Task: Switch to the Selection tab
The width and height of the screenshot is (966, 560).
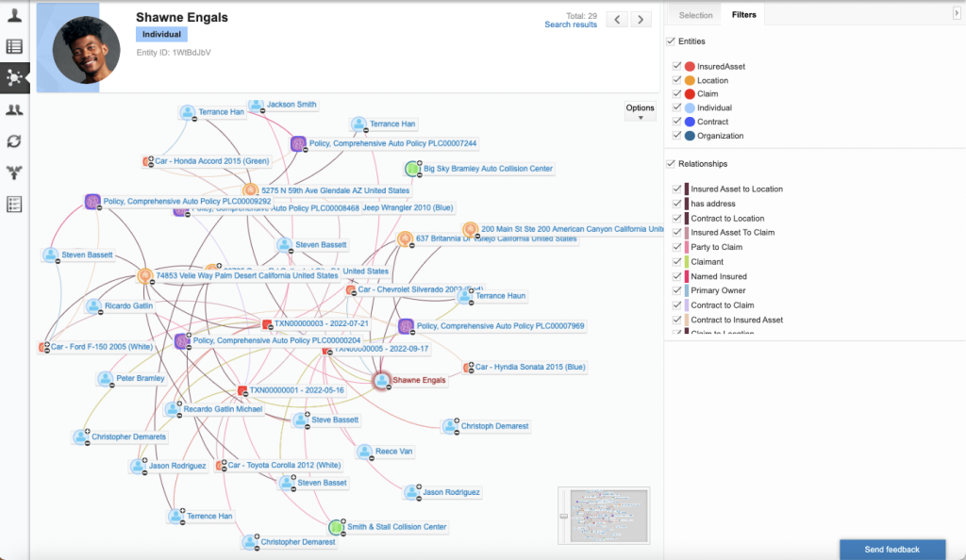Action: [x=694, y=14]
